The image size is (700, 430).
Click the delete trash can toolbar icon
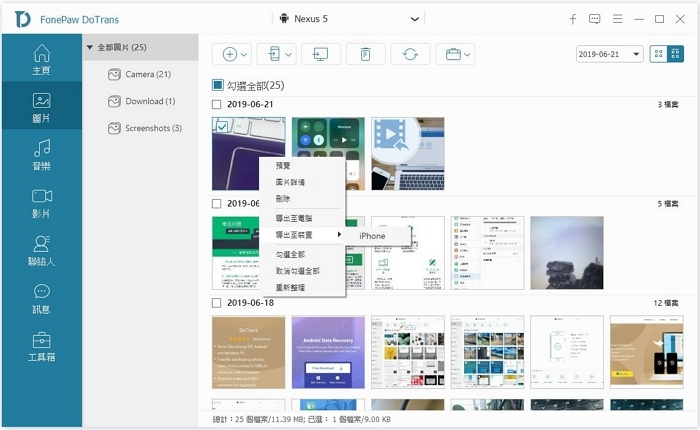tap(365, 54)
